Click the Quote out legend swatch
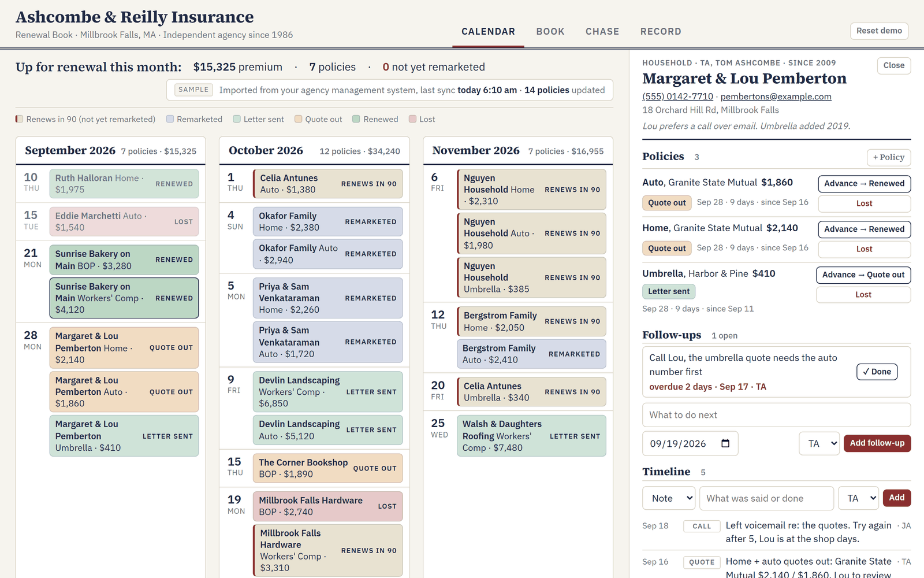Image resolution: width=924 pixels, height=578 pixels. coord(299,119)
